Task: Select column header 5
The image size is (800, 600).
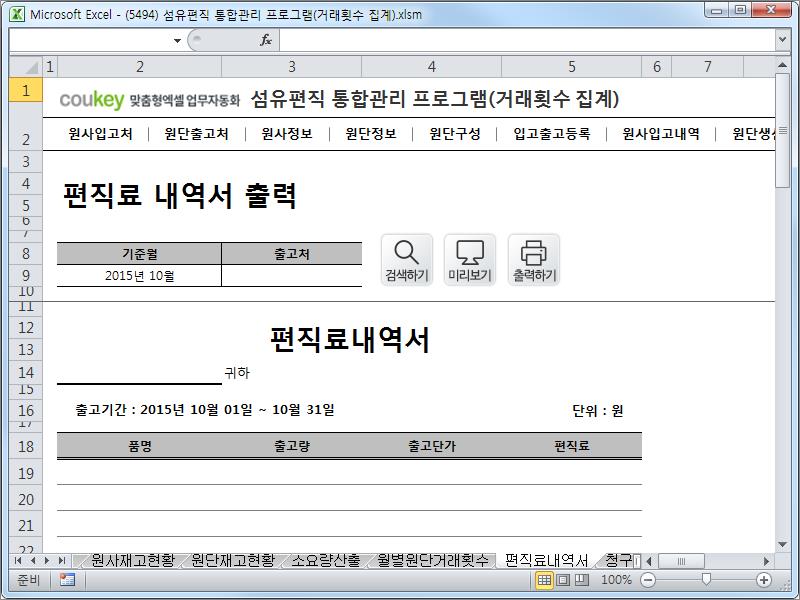Action: point(571,67)
